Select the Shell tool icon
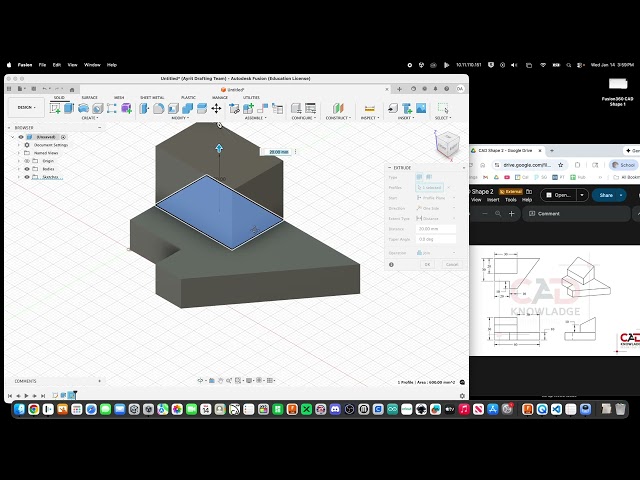 coord(173,108)
